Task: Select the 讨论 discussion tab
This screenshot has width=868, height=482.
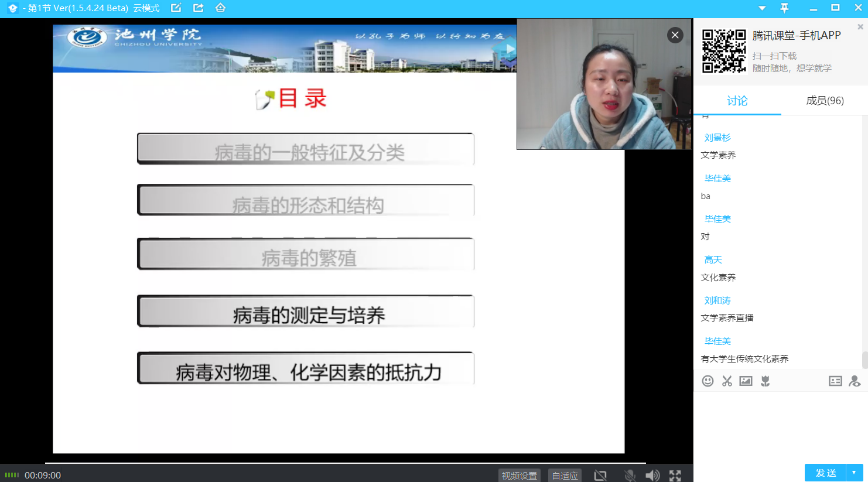Action: coord(737,101)
